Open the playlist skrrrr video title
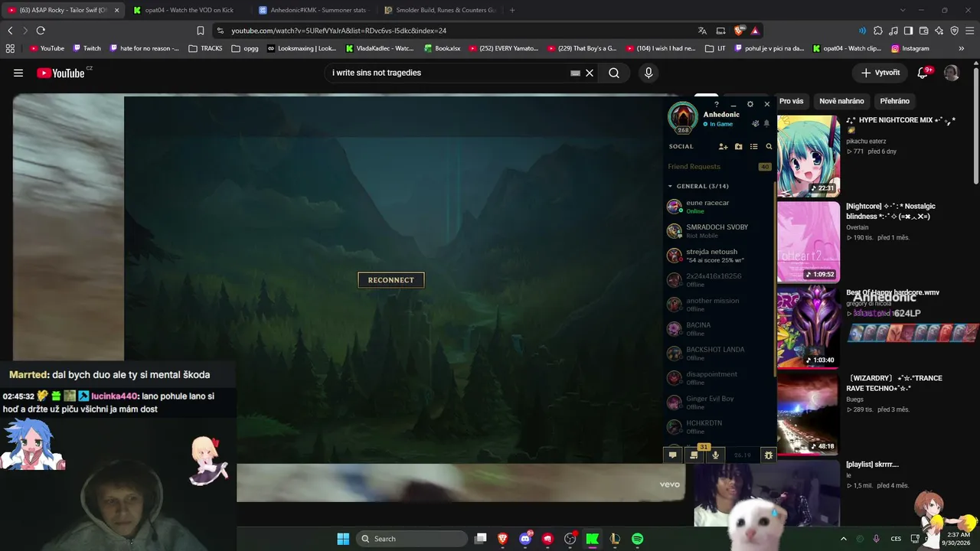The width and height of the screenshot is (980, 551). (872, 465)
